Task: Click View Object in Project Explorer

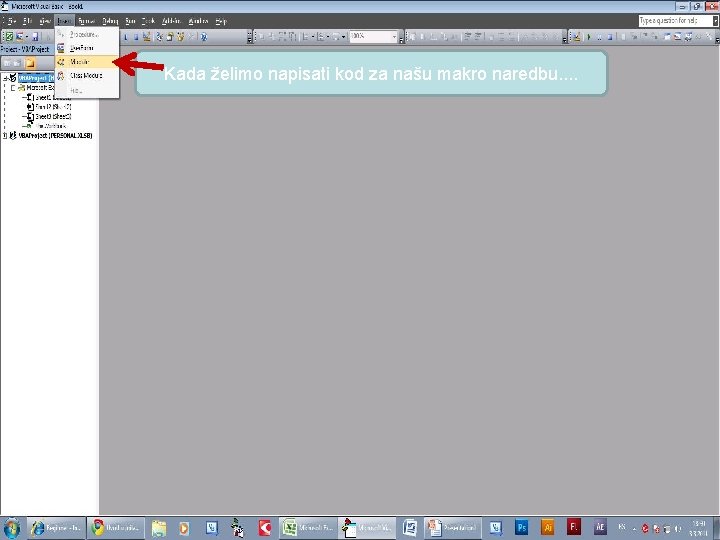Action: click(x=18, y=63)
